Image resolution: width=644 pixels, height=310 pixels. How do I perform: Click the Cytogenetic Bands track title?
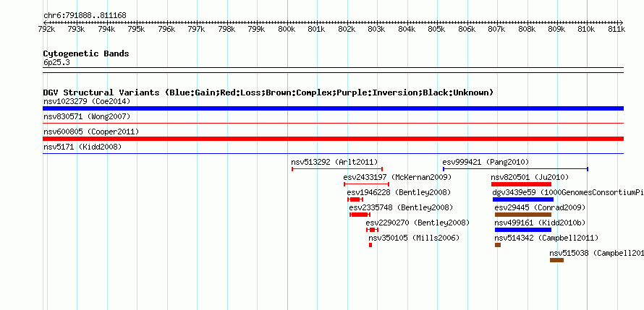(x=86, y=53)
